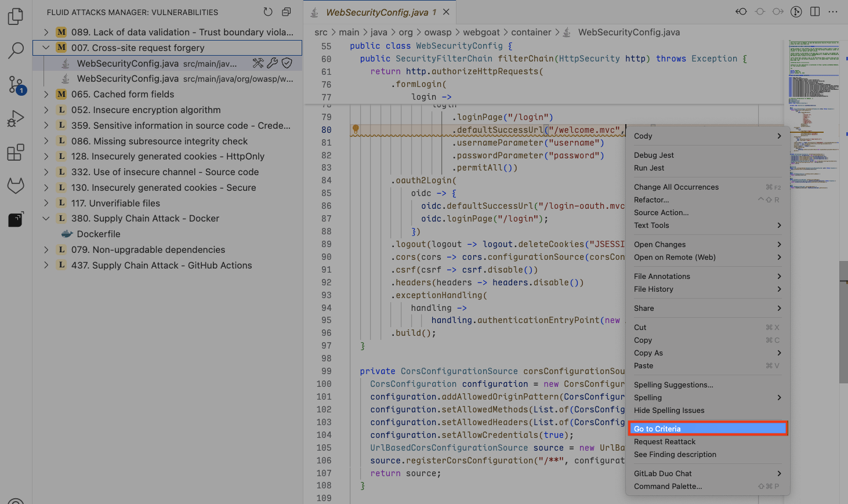Collapse 007. Cross-site request forgery
Viewport: 848px width, 504px height.
46,48
